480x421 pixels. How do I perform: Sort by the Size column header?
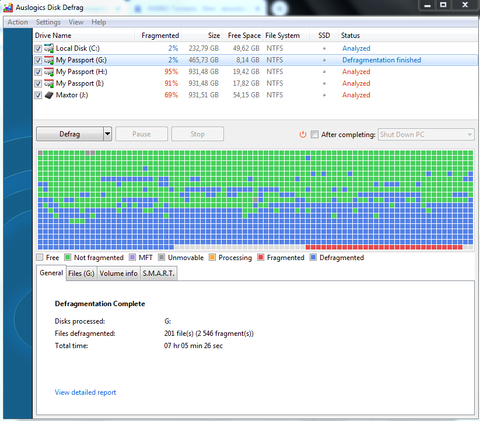202,35
